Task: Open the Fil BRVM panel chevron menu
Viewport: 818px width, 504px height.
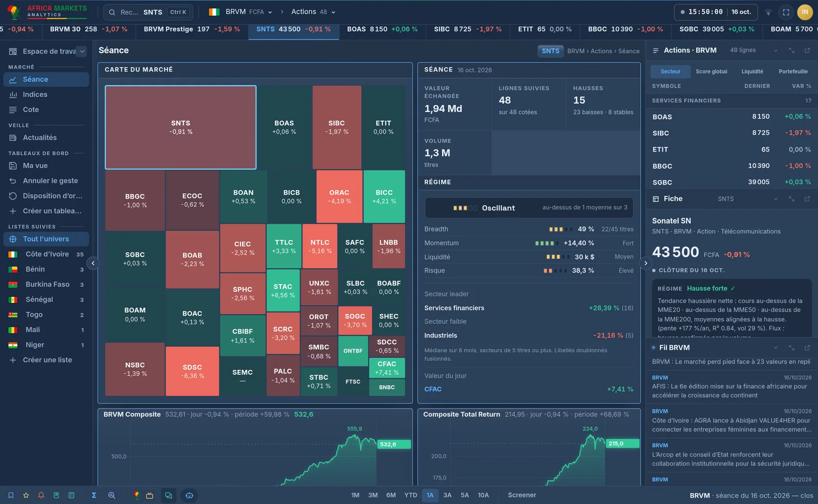Action: point(776,348)
